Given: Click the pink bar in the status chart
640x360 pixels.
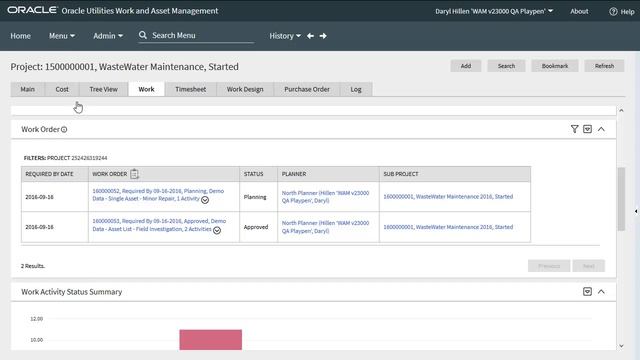Looking at the screenshot, I should (211, 340).
